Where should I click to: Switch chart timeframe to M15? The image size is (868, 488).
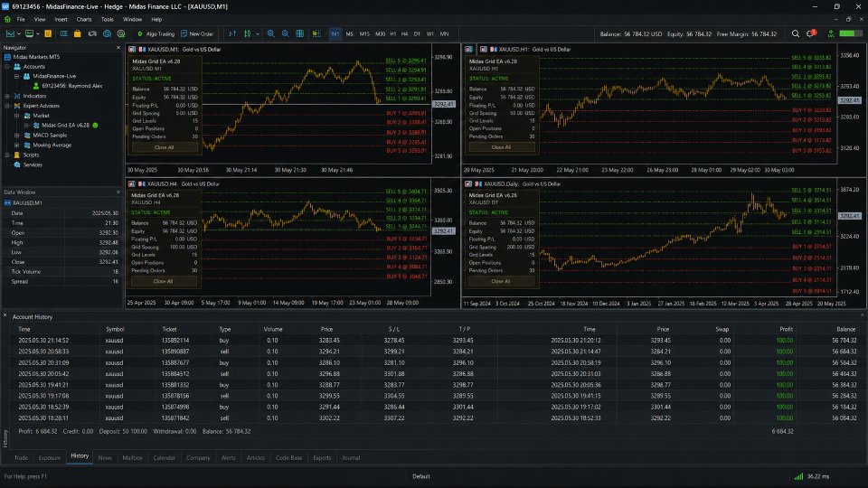(x=364, y=33)
